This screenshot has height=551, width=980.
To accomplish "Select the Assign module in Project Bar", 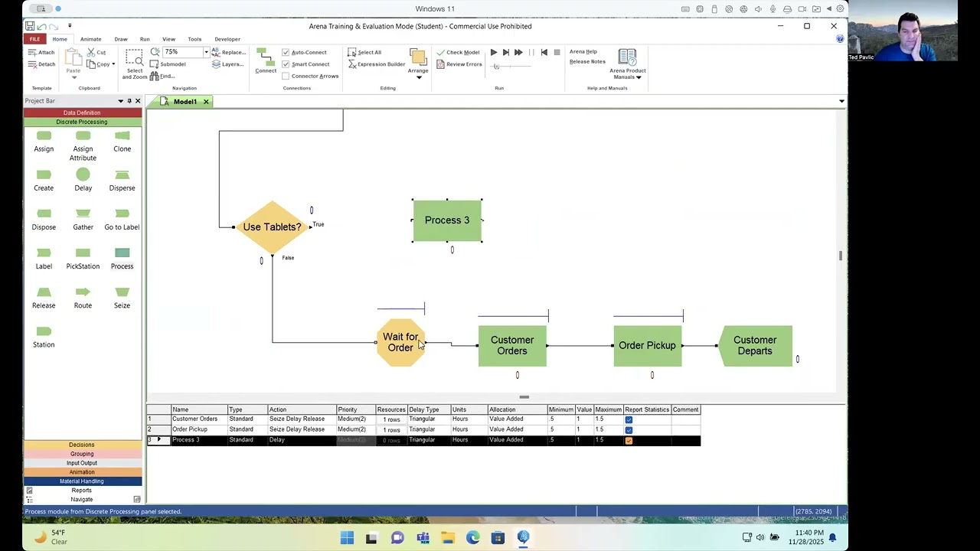I will 44,141.
